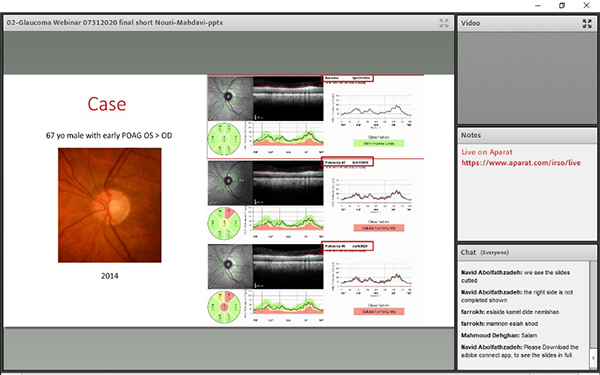Click the red Case slide title
Screen dimensions: 600x375
tap(107, 104)
